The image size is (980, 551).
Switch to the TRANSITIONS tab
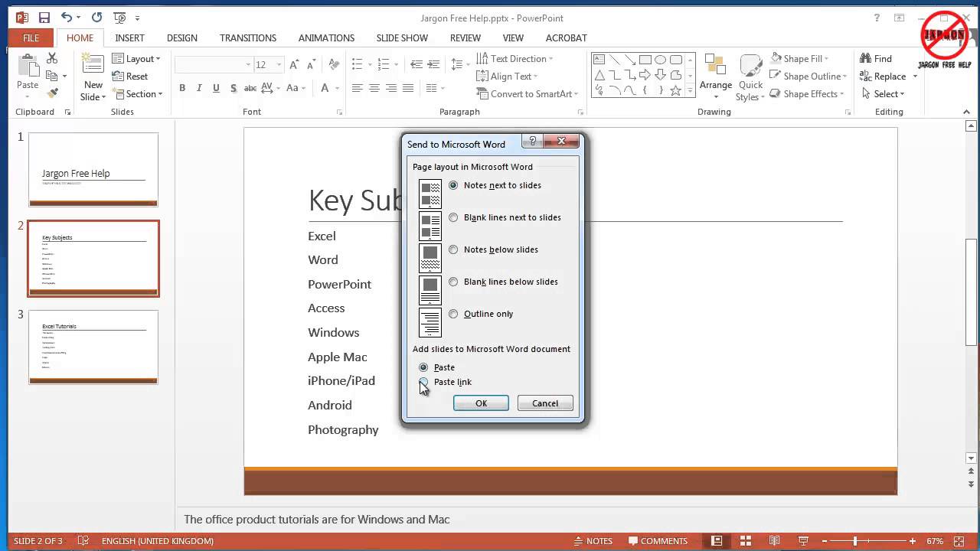pos(247,37)
